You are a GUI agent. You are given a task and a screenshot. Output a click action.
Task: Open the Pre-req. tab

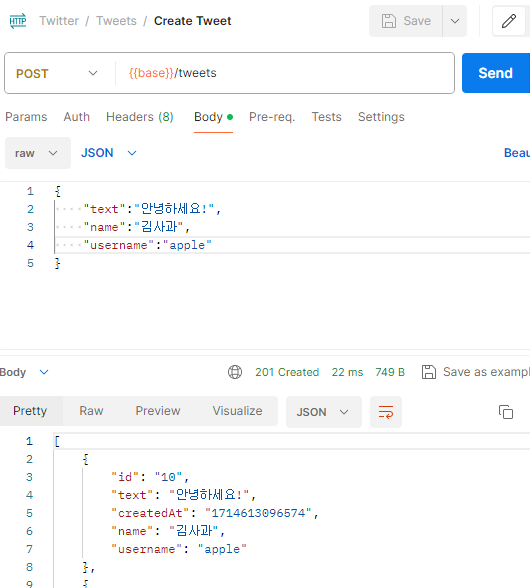point(272,117)
